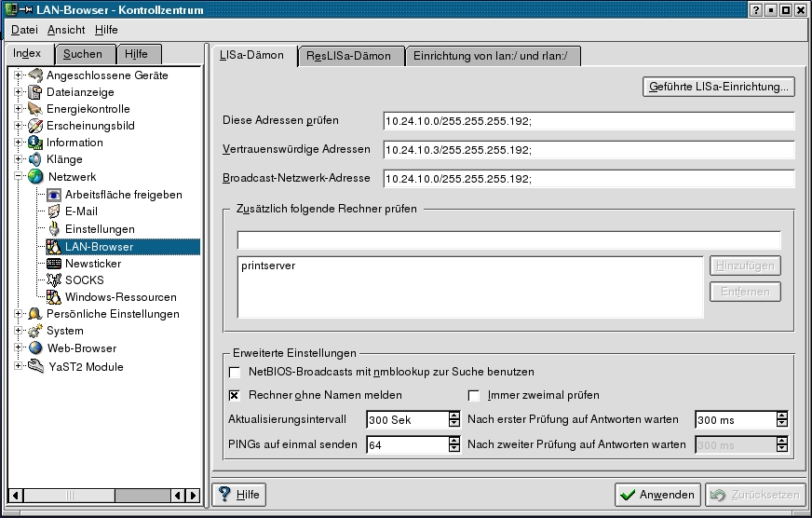Viewport: 812px width, 518px height.
Task: Expand the Dateianzeige tree node
Action: coord(18,92)
